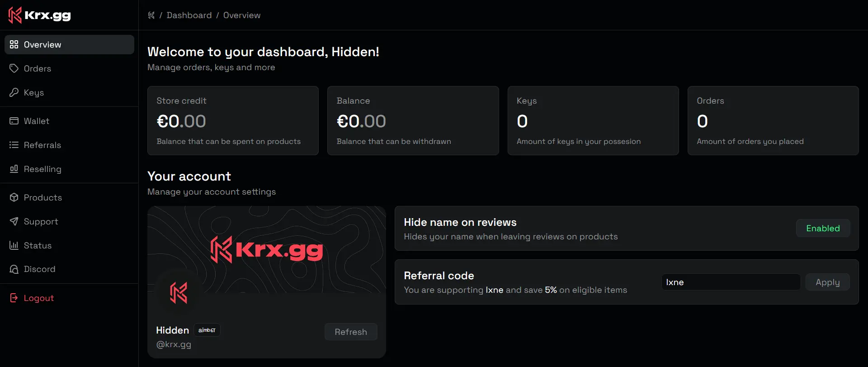
Task: Toggle the Hide name on reviews setting
Action: pos(822,228)
